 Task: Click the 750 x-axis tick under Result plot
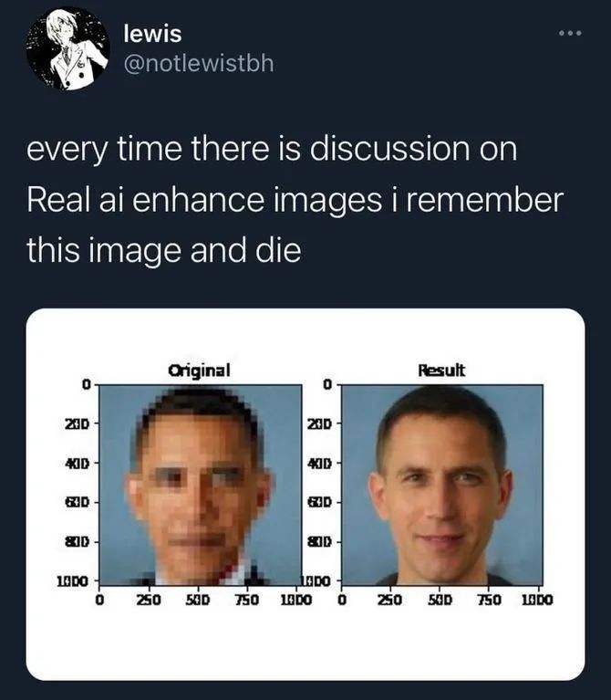pyautogui.click(x=489, y=600)
